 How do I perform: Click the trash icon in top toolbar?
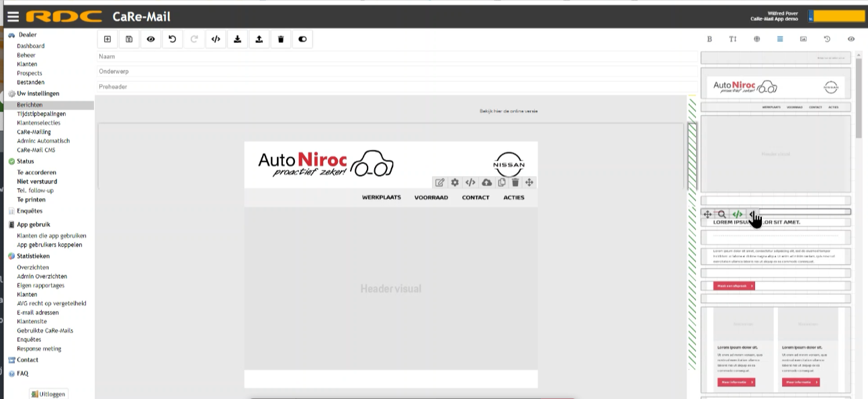(x=281, y=39)
